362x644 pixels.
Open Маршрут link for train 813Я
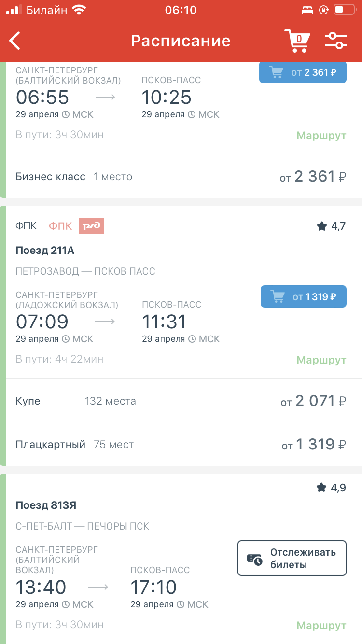[321, 626]
